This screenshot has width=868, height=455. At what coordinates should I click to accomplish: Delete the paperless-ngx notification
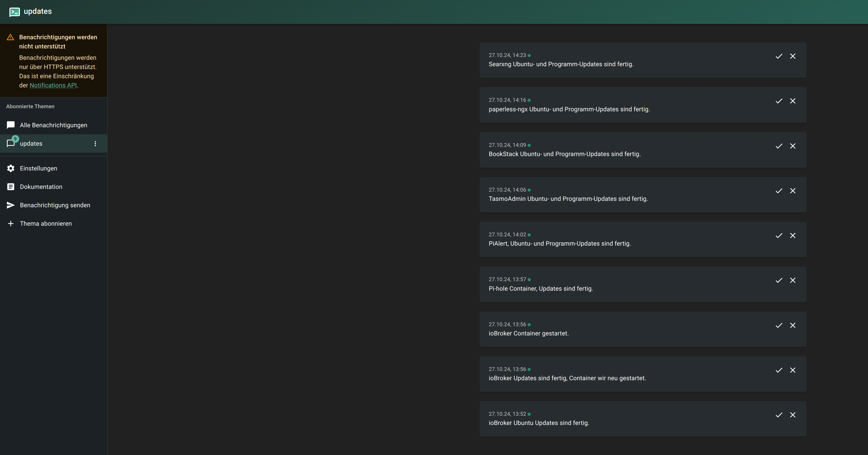pos(792,101)
